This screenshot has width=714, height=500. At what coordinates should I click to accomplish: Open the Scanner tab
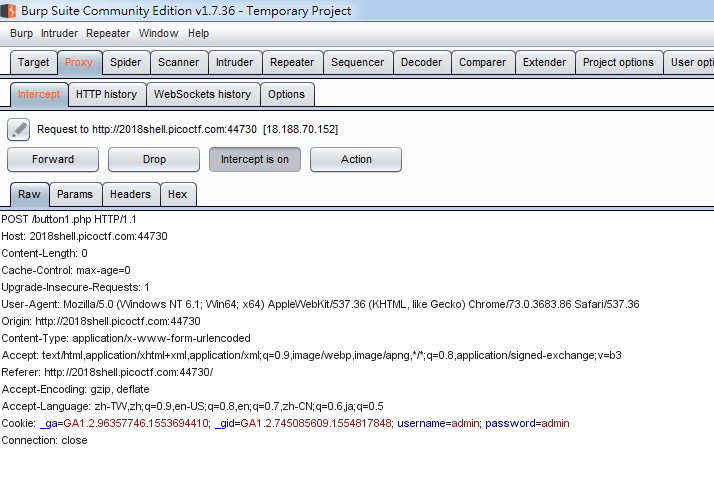pos(178,62)
